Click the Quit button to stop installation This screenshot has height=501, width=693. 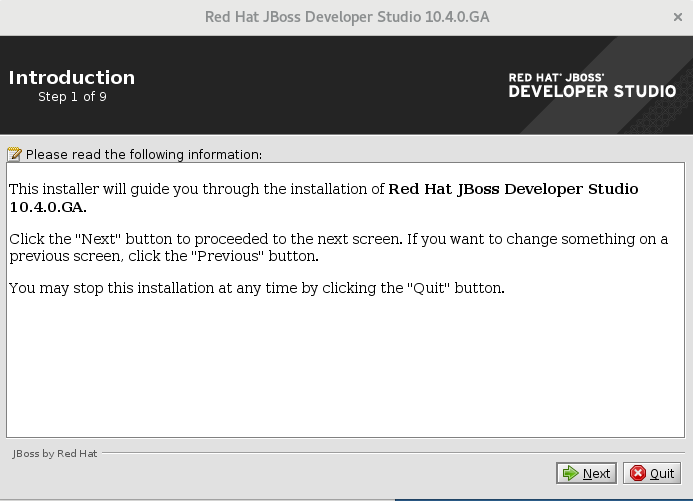[652, 473]
